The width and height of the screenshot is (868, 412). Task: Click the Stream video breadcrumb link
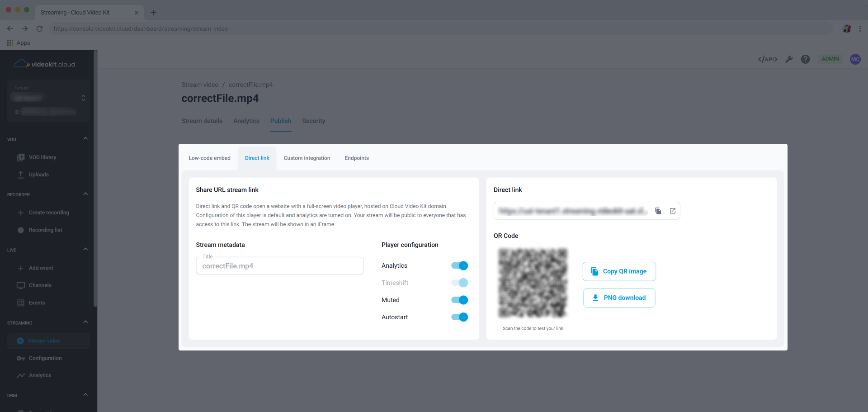200,85
